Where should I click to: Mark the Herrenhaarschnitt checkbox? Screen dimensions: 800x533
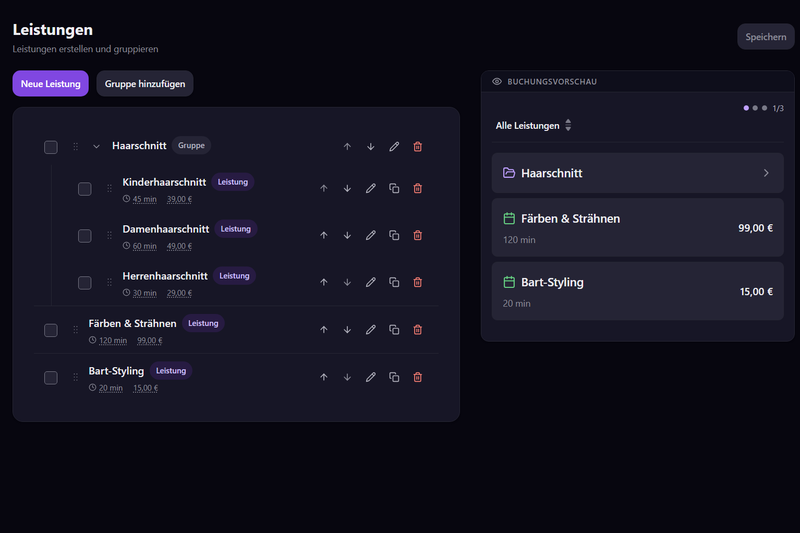tap(85, 283)
